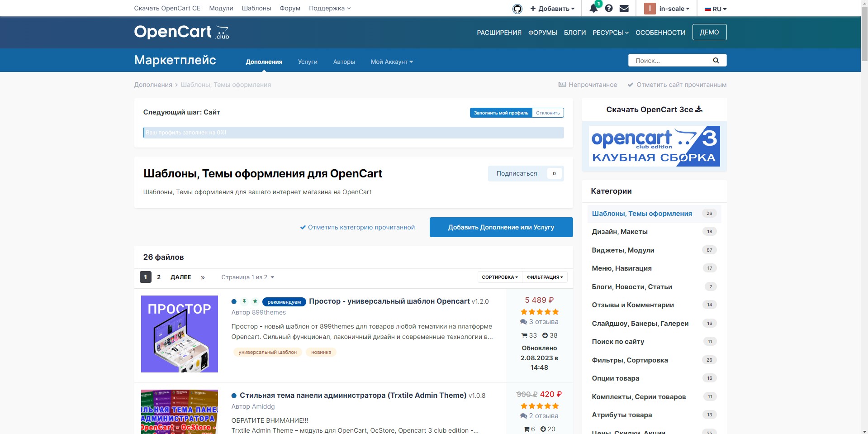Expand the РЕСУРСЫ menu

coord(611,33)
